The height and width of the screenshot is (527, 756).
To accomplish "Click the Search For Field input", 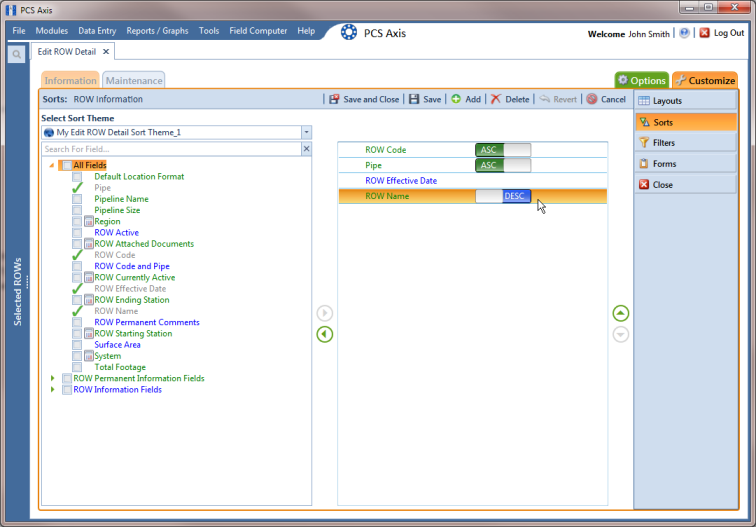I will coord(171,149).
